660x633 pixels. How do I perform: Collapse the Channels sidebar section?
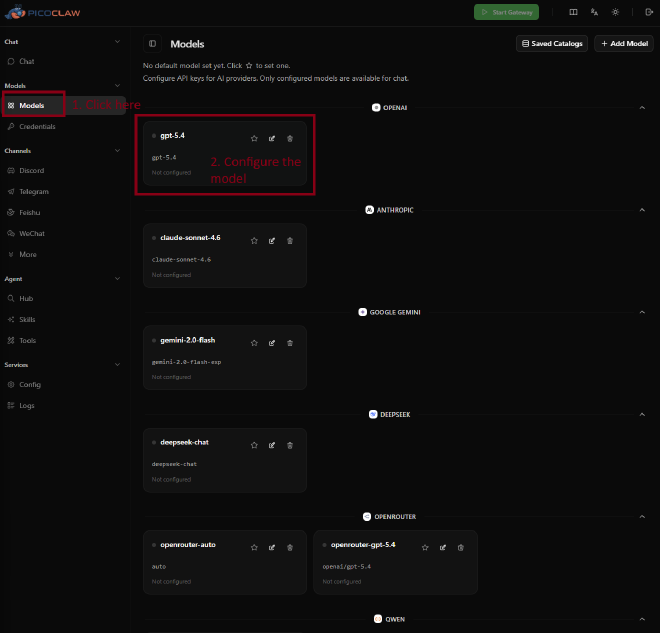click(x=117, y=151)
